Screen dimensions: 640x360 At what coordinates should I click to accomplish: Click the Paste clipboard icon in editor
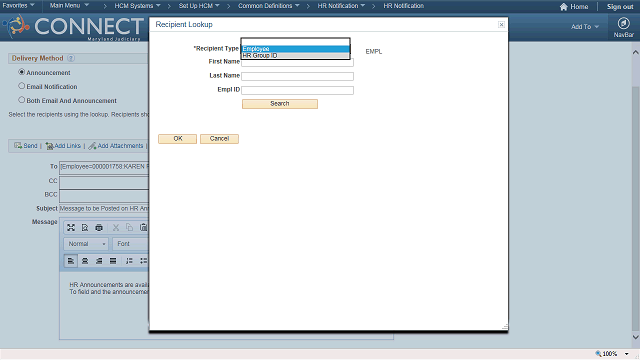click(x=143, y=228)
